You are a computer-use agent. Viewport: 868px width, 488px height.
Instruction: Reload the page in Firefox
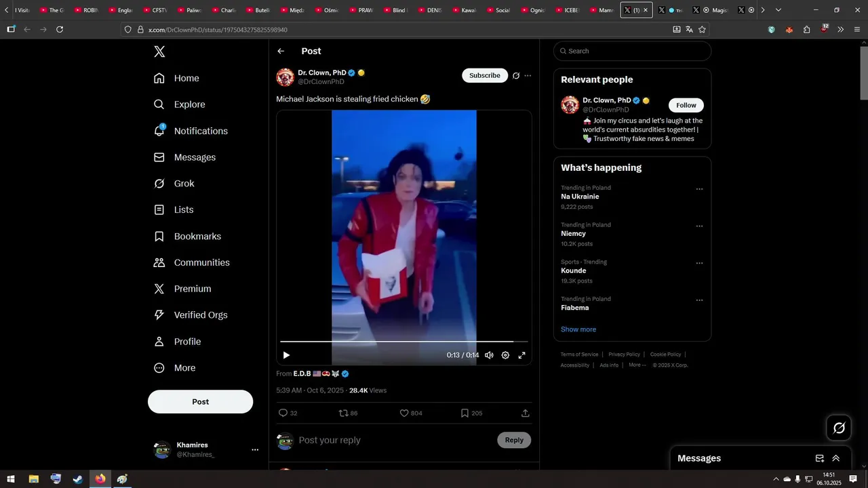coord(60,29)
